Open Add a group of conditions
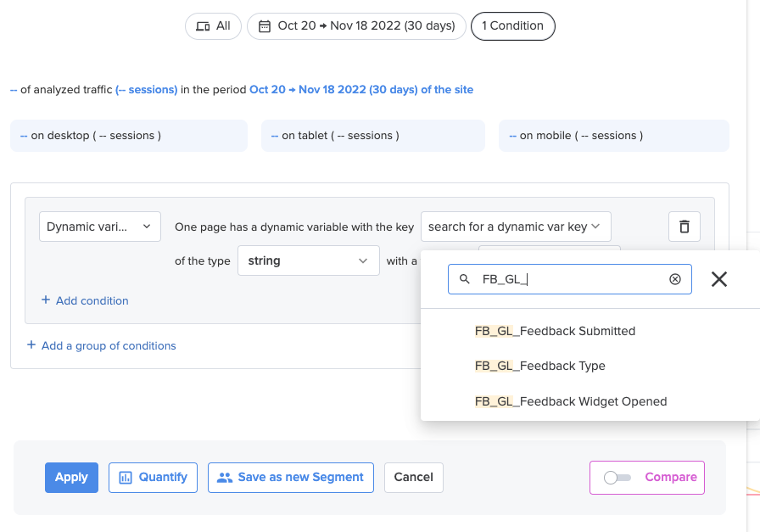 pyautogui.click(x=102, y=345)
